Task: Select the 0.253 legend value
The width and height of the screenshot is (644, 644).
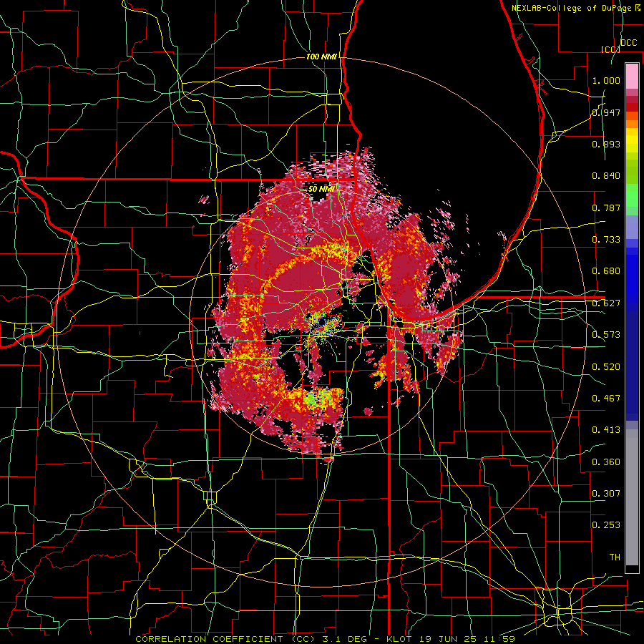Action: 606,525
